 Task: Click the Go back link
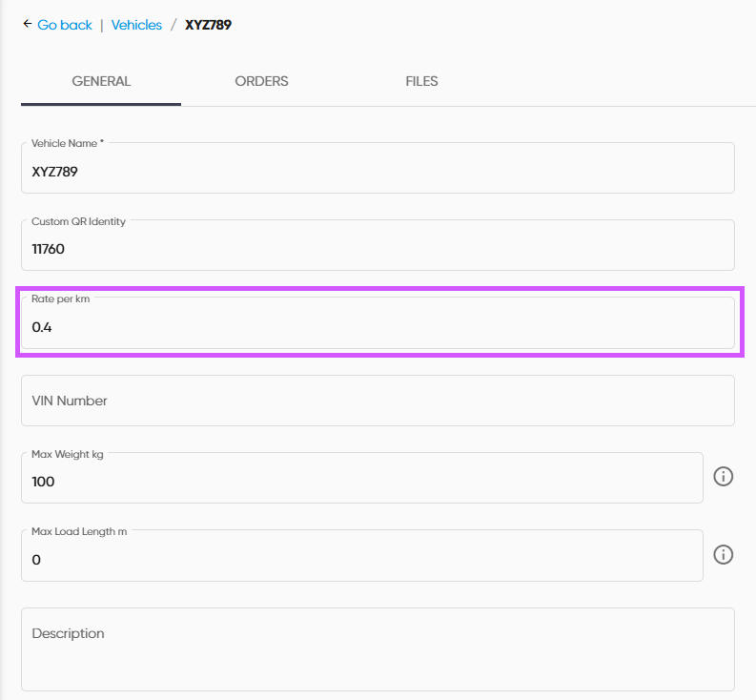[x=65, y=25]
